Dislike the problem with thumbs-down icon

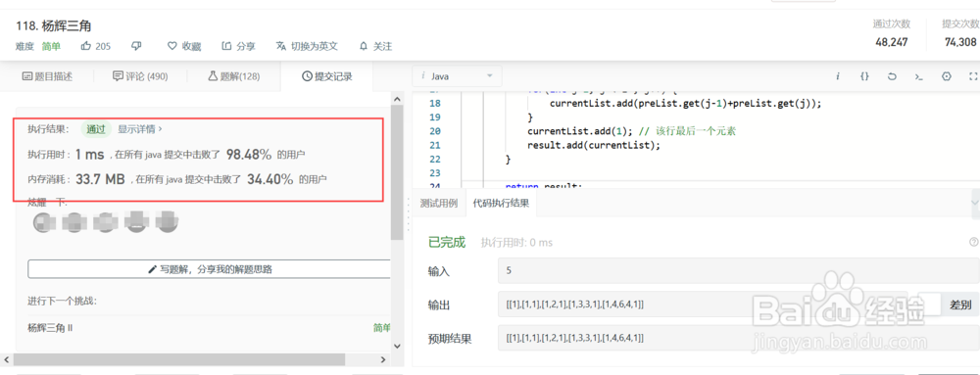click(137, 46)
